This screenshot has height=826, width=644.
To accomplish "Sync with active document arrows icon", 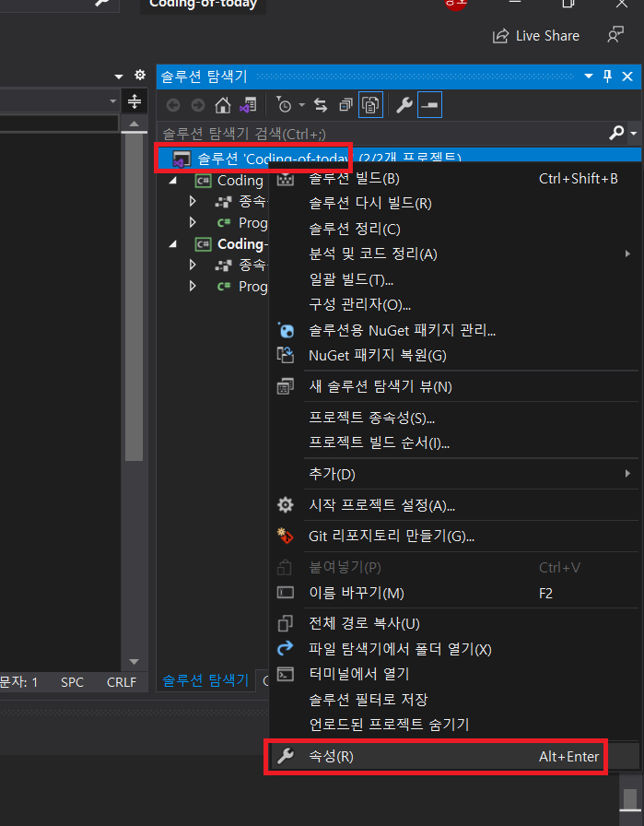I will [x=321, y=105].
